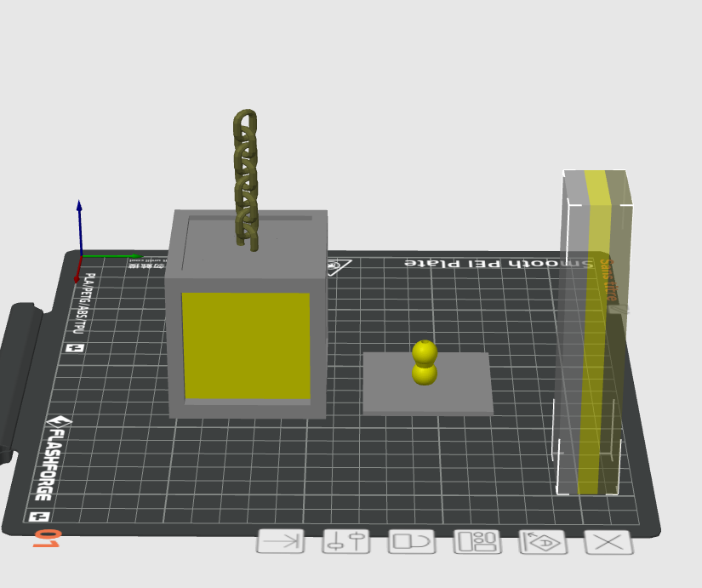Click the blue Z axis arrow
Viewport: 702px width, 588px height.
click(x=80, y=226)
